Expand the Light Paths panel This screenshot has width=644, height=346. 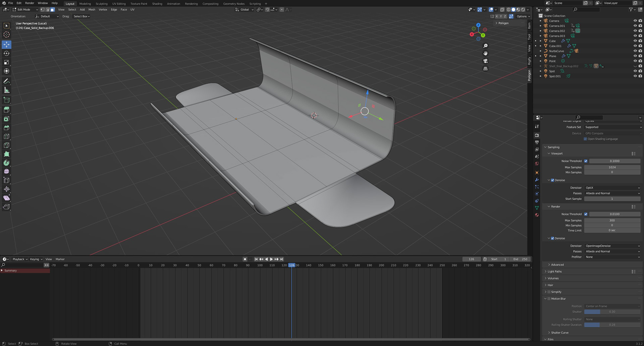[554, 272]
